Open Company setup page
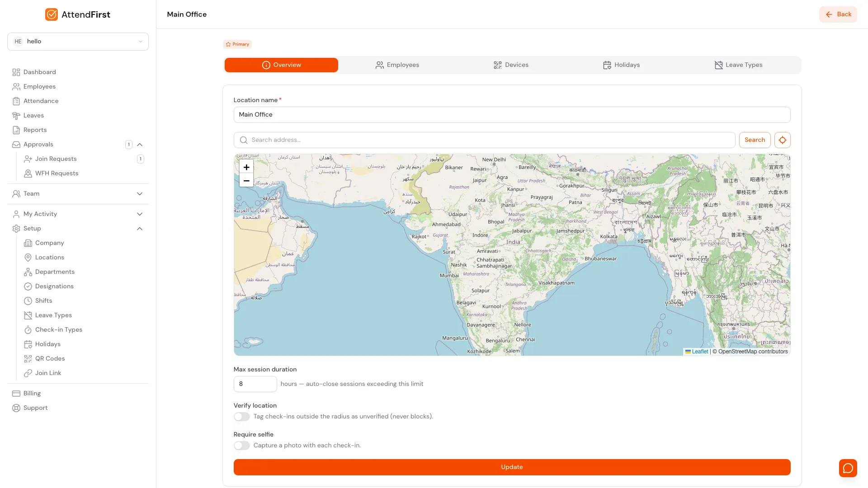Screen dimensions: 868x488 [x=49, y=243]
